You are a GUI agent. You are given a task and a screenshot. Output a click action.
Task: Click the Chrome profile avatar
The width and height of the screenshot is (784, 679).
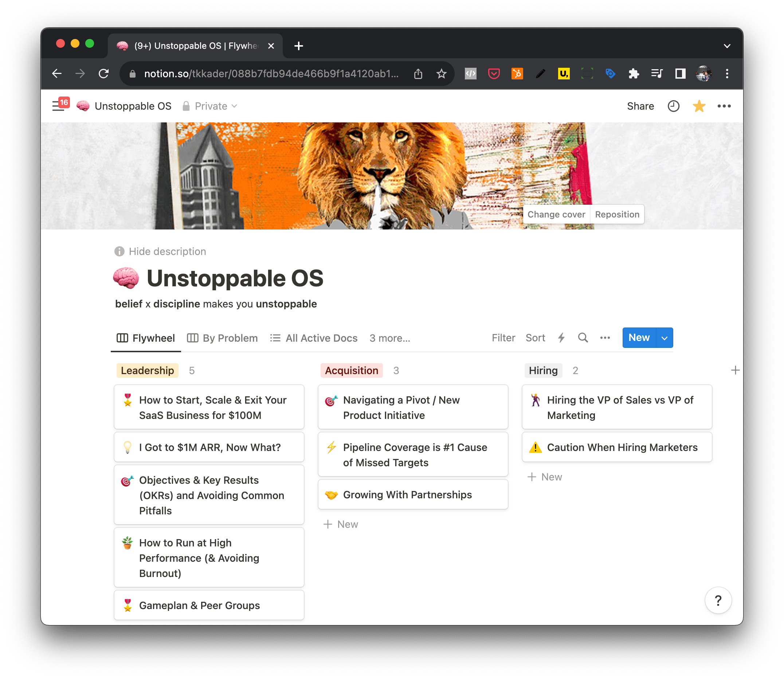coord(703,74)
